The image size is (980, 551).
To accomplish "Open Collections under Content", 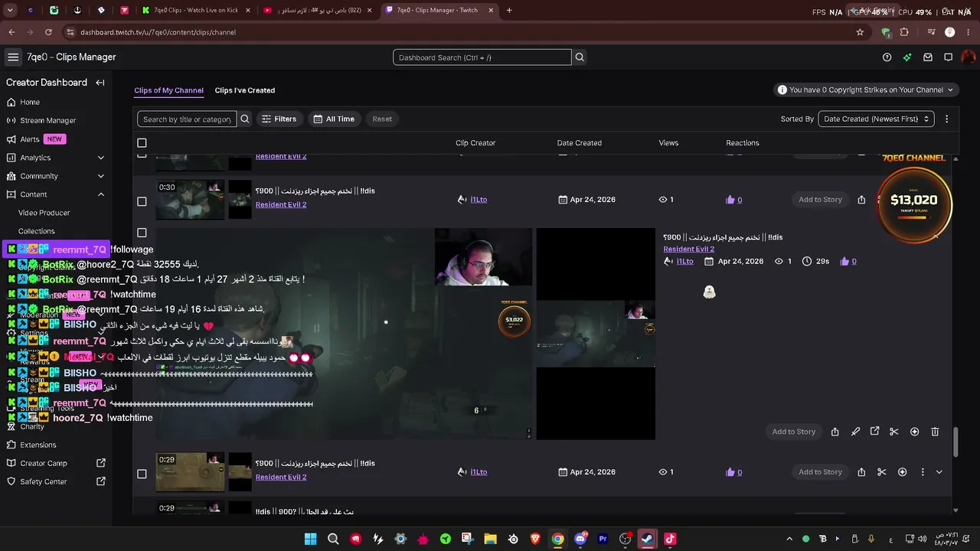I will point(37,231).
